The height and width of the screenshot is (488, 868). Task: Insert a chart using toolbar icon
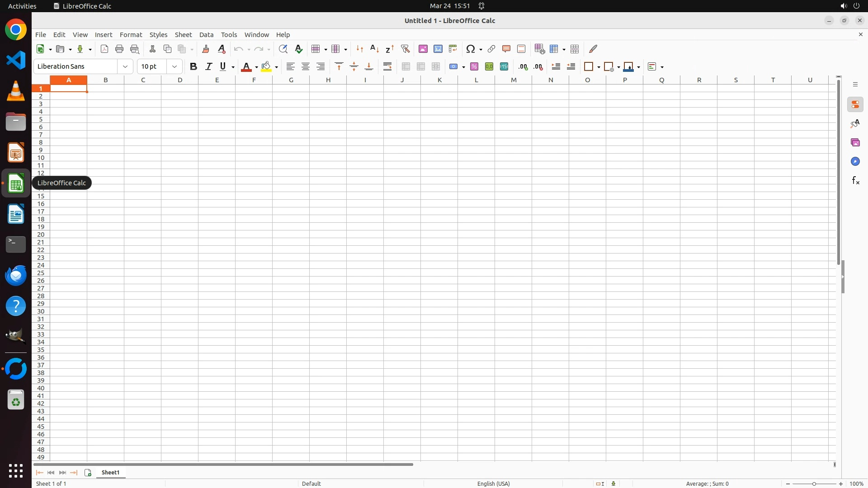tap(438, 49)
